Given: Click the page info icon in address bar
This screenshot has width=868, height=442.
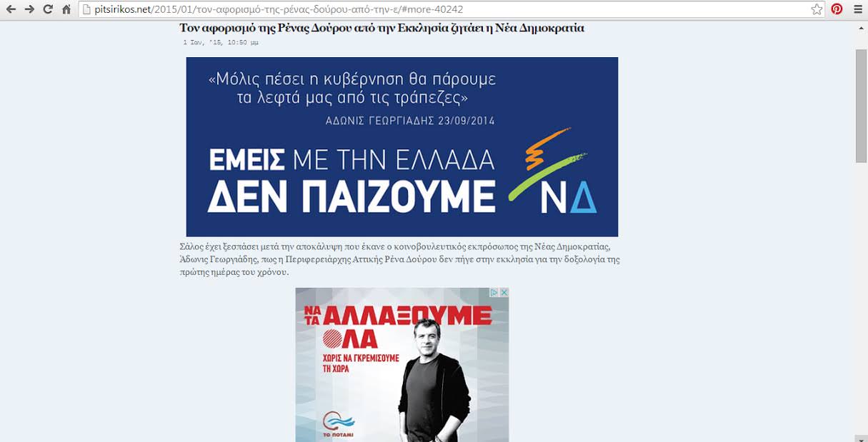Looking at the screenshot, I should coord(87,9).
